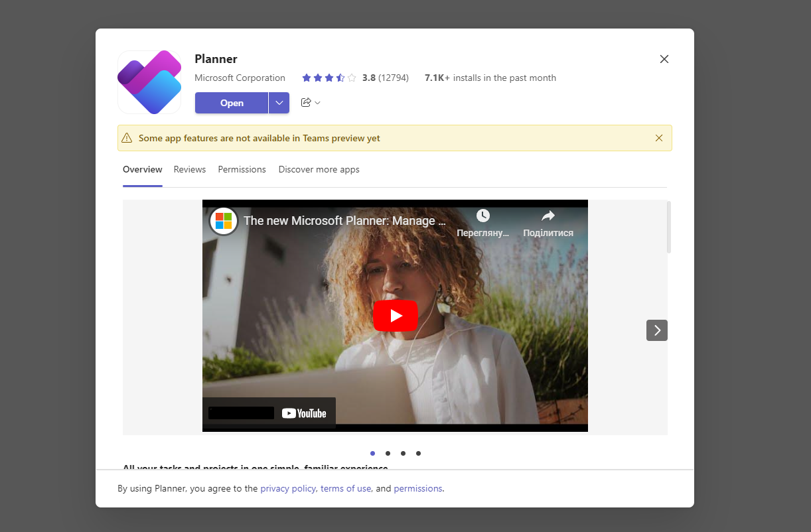
Task: Click the Watch later clock icon
Action: point(482,216)
